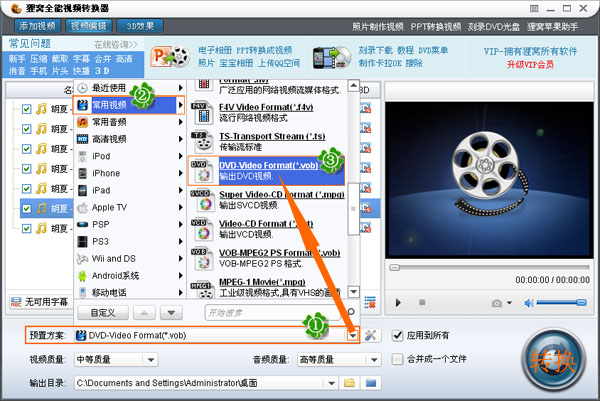Viewport: 600px width, 401px height.
Task: Expand the 预置方案 dropdown arrow
Action: [352, 336]
